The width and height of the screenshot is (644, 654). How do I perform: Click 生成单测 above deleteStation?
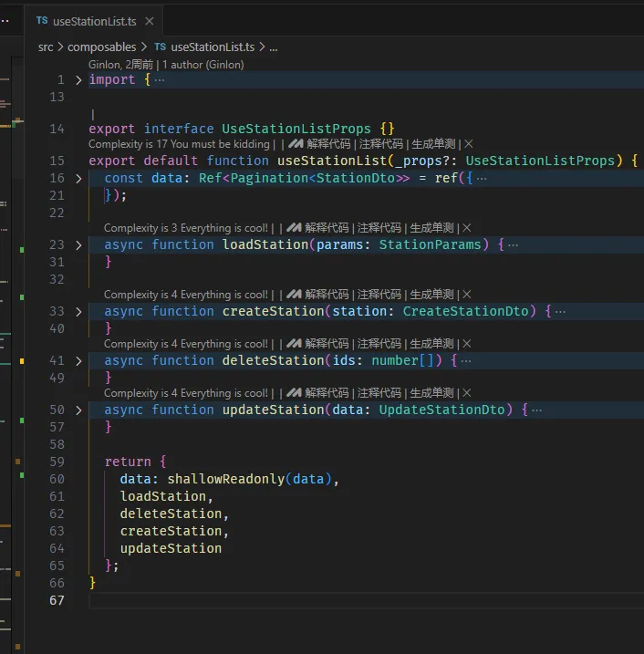[x=431, y=344]
